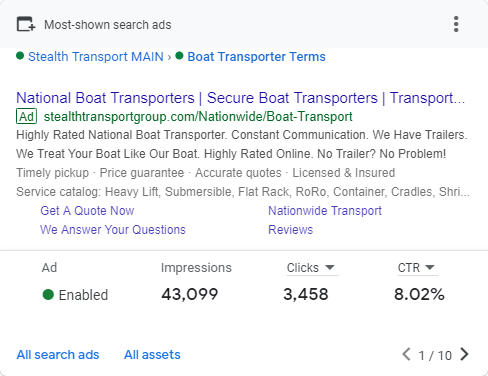Open the All assets link

[152, 355]
